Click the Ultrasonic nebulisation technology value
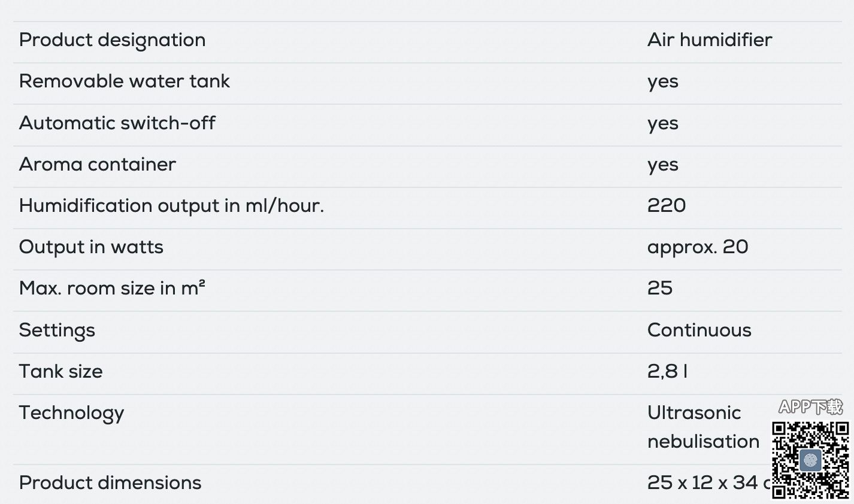 point(702,427)
